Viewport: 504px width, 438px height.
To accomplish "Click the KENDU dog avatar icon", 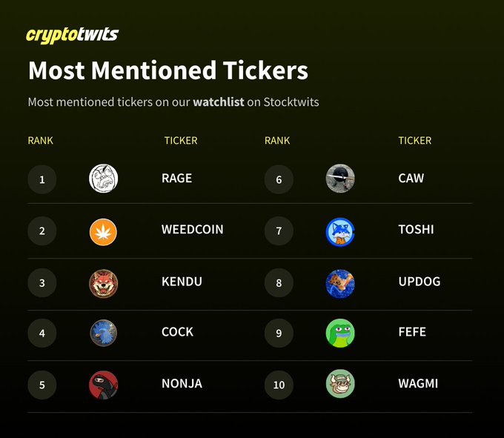I will [x=103, y=283].
